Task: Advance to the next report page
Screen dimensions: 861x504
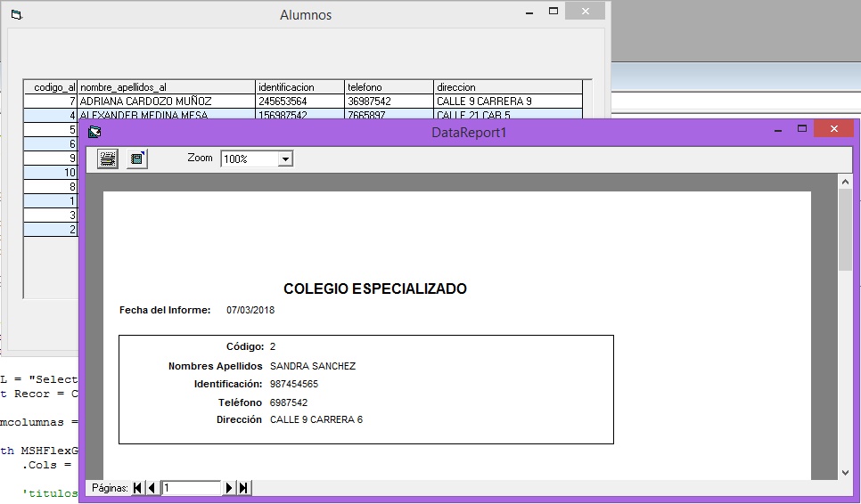Action: [x=229, y=488]
